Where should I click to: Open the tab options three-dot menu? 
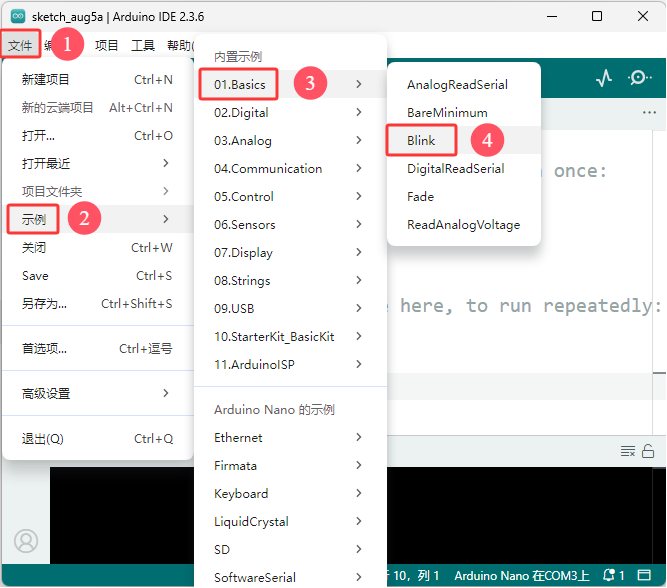pos(649,112)
